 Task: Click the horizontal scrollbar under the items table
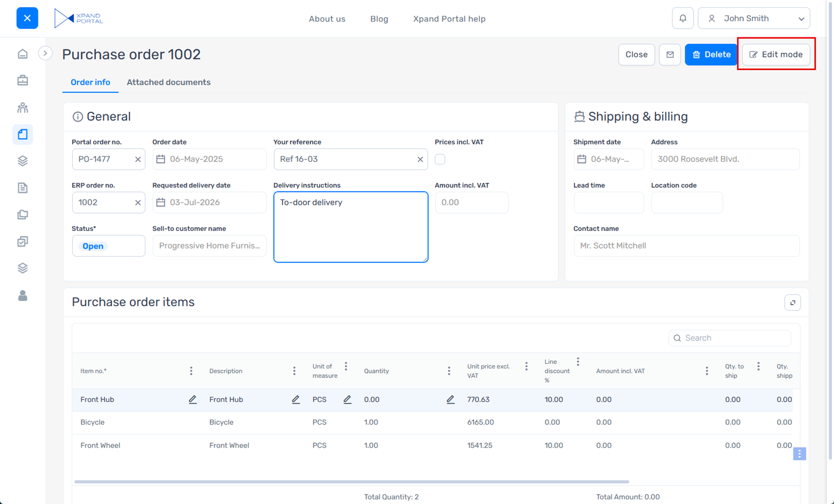[351, 482]
